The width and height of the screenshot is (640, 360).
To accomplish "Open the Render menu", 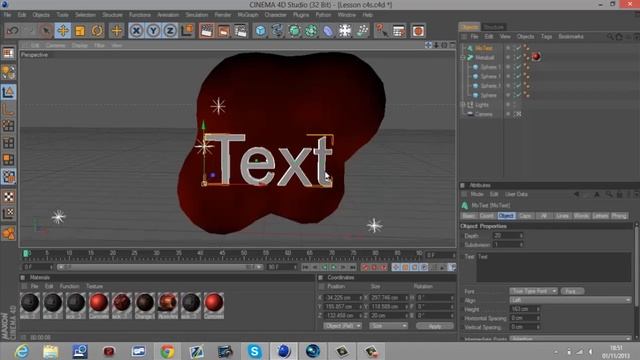I will click(222, 15).
